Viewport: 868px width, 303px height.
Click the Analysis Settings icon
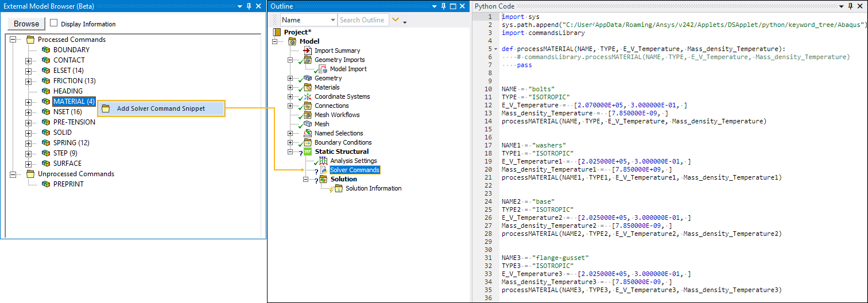point(323,161)
